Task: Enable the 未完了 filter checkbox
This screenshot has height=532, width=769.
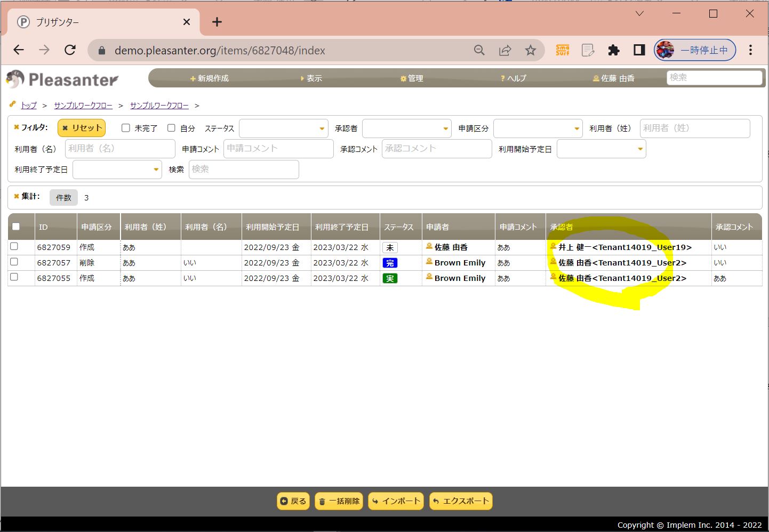Action: tap(126, 128)
